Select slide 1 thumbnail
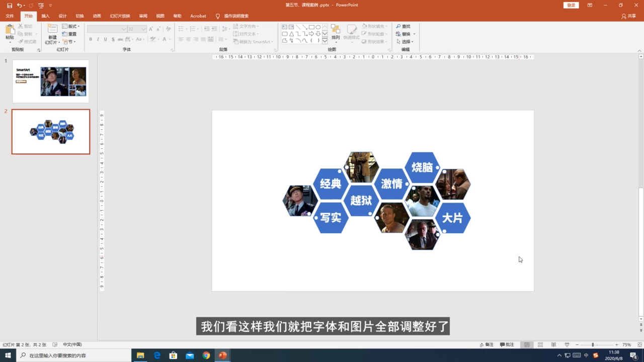Viewport: 644px width, 362px height. [x=51, y=81]
